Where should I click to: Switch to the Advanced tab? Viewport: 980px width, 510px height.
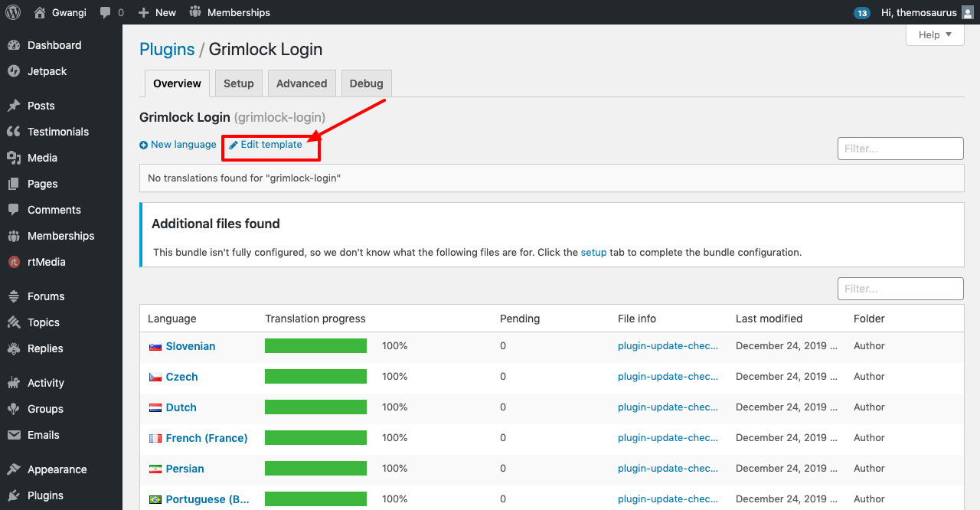pyautogui.click(x=302, y=83)
